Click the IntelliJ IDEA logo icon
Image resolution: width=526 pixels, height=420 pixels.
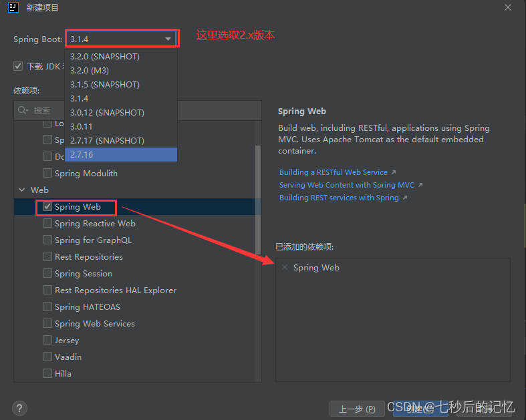[x=13, y=7]
